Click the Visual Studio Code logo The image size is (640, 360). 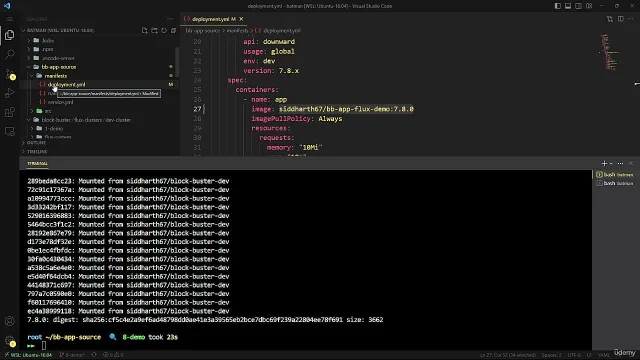[x=7, y=6]
